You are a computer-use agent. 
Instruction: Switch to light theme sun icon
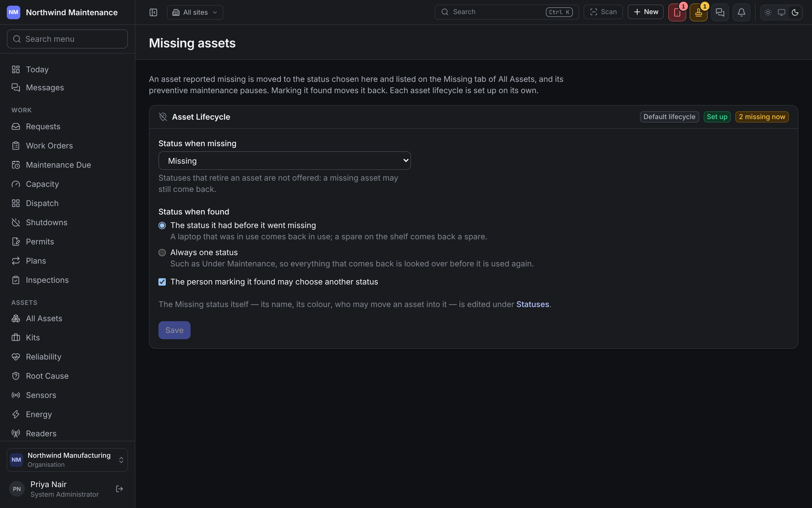click(768, 12)
